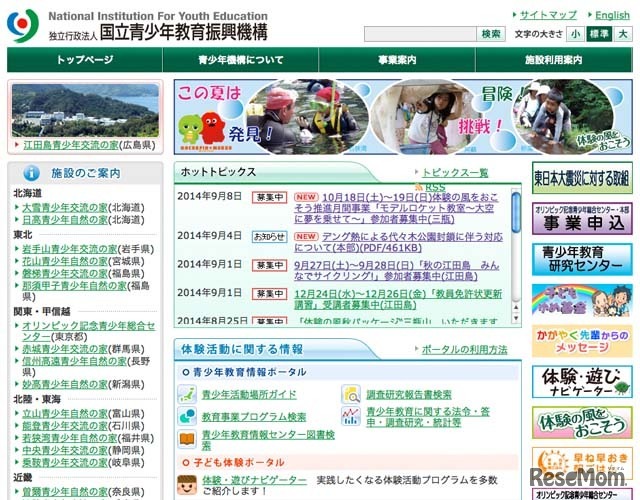Open the 体験・遊びナビゲーター side banner
Screen dimensions: 640x500
pos(582,382)
